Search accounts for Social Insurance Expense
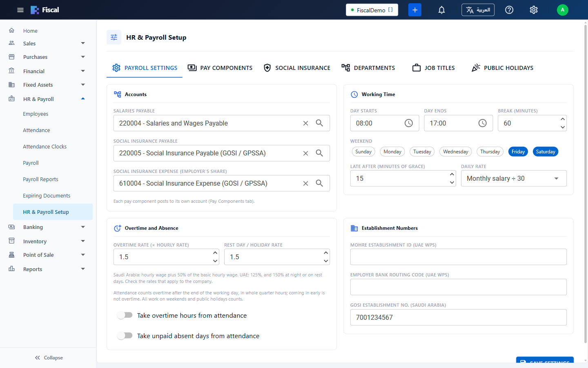 319,184
